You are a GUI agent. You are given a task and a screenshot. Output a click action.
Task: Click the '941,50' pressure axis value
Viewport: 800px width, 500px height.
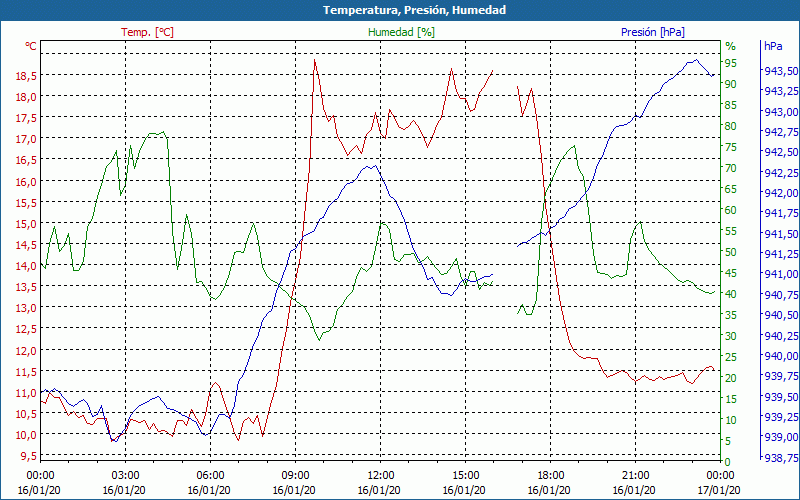pyautogui.click(x=781, y=234)
